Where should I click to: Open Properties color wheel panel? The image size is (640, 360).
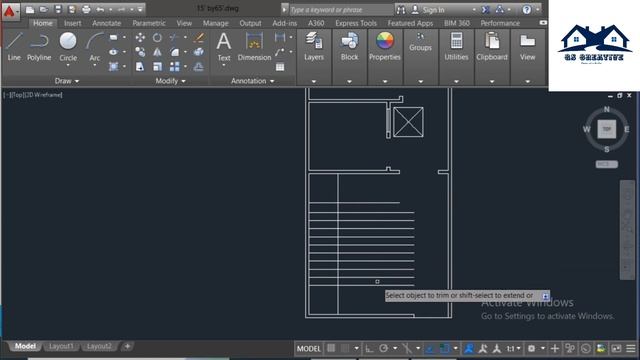coord(385,46)
